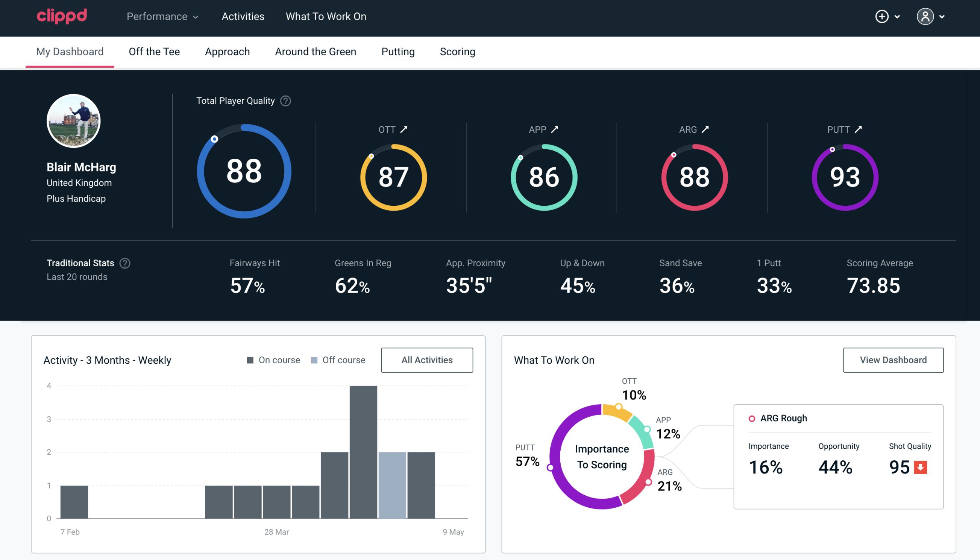Click the View Dashboard button

coord(894,360)
